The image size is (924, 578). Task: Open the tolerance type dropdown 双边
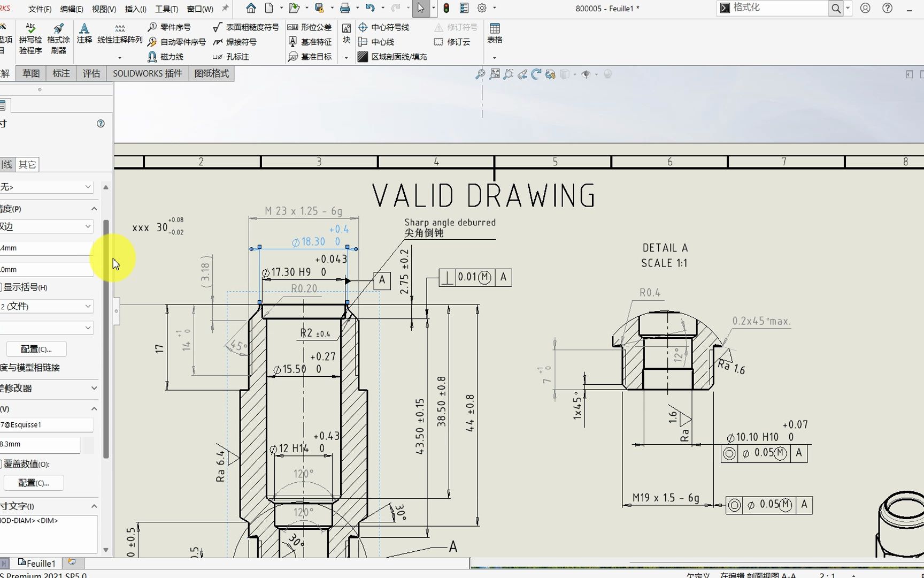[x=47, y=226]
